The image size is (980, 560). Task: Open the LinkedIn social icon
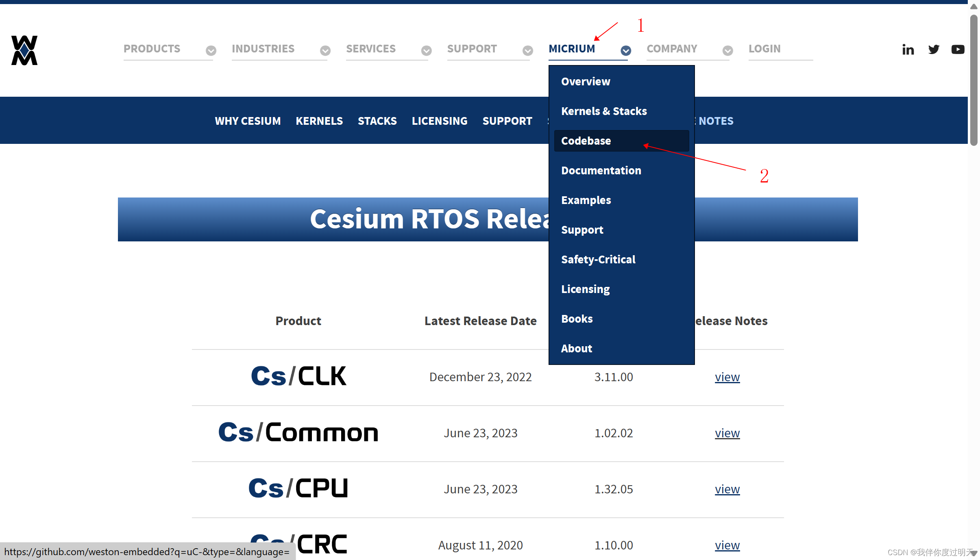(x=908, y=50)
